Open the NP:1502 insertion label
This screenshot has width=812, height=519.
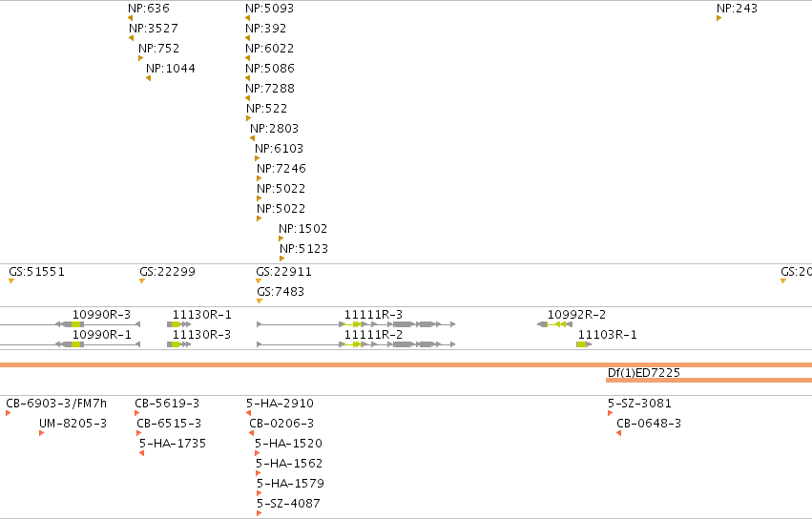pyautogui.click(x=302, y=228)
